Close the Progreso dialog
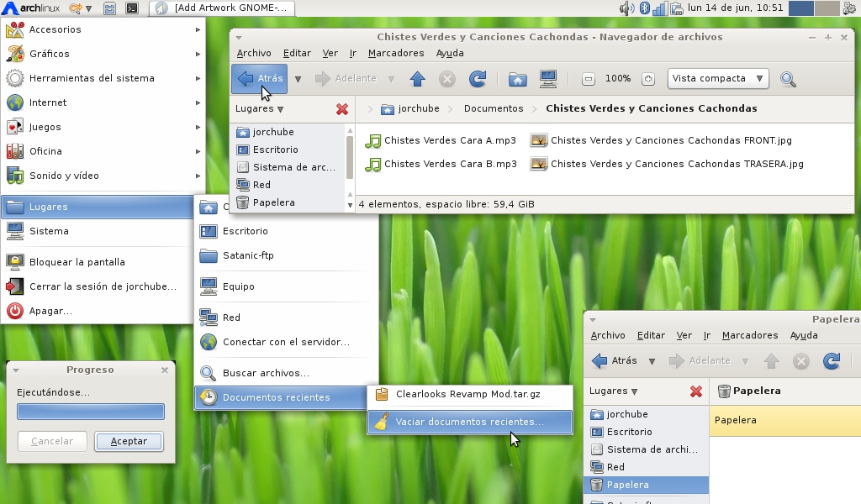The height and width of the screenshot is (504, 861). coord(165,370)
